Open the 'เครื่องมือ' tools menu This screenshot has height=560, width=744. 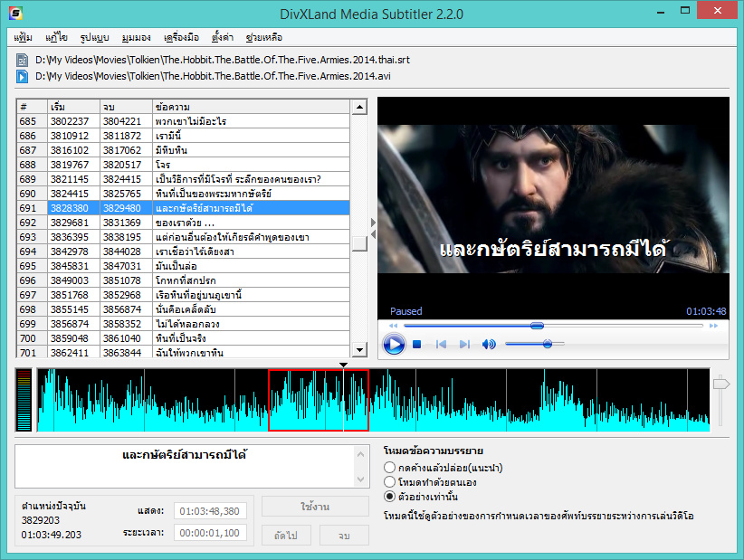pyautogui.click(x=181, y=38)
